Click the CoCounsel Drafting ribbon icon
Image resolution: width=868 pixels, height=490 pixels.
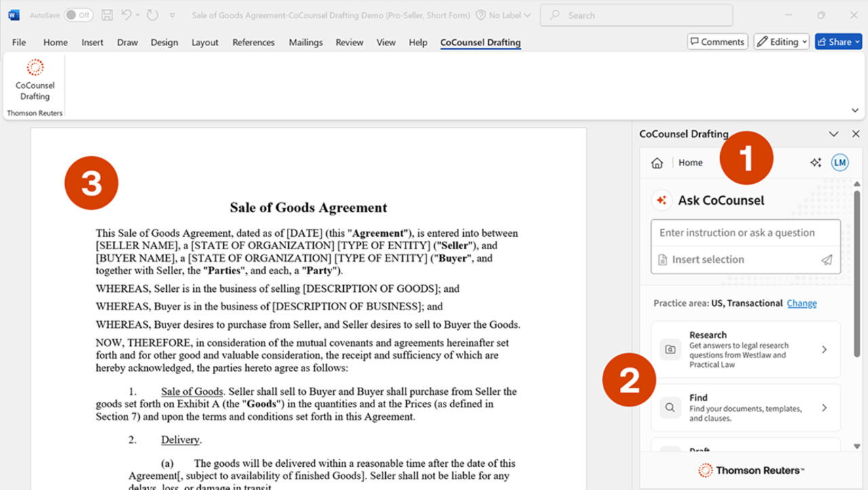(35, 80)
